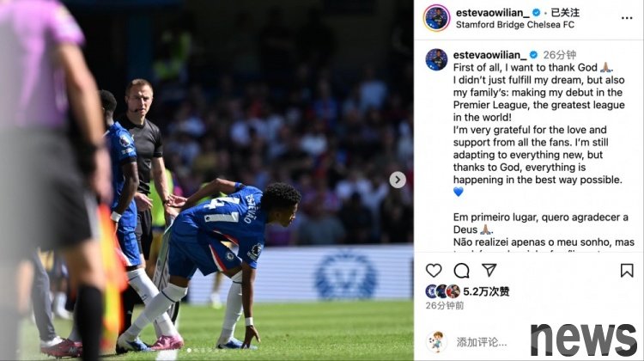
Task: Click the 26分钟前 post timestamp
Action: click(445, 305)
